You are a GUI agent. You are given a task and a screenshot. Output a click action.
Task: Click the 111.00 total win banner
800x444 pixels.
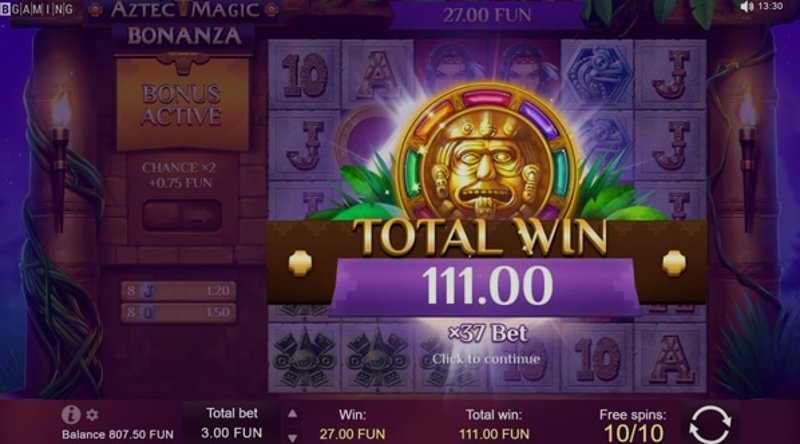point(487,286)
